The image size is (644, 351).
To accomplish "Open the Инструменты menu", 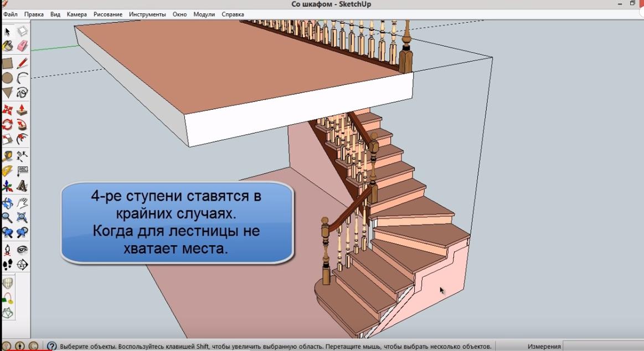I will pyautogui.click(x=147, y=14).
